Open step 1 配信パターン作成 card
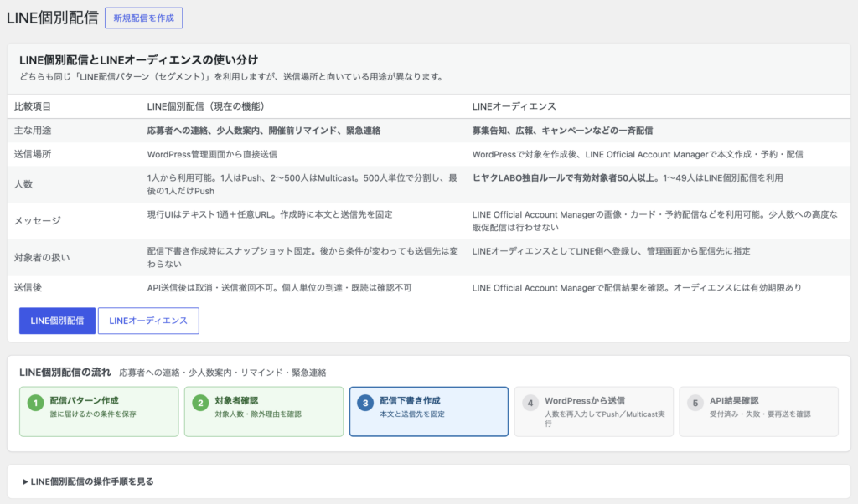Image resolution: width=858 pixels, height=504 pixels. click(99, 412)
